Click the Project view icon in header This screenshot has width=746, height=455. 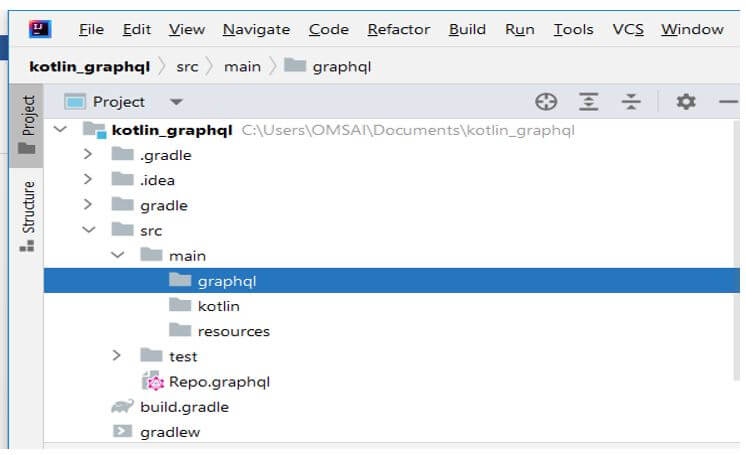click(75, 102)
